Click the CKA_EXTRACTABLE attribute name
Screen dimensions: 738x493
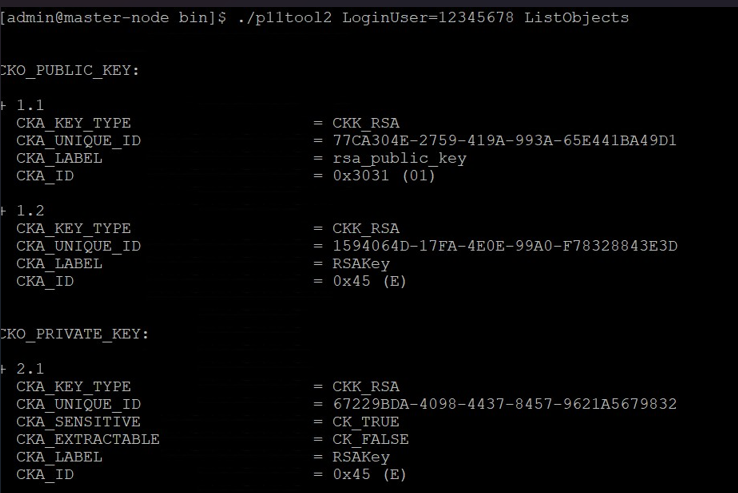[x=88, y=439]
